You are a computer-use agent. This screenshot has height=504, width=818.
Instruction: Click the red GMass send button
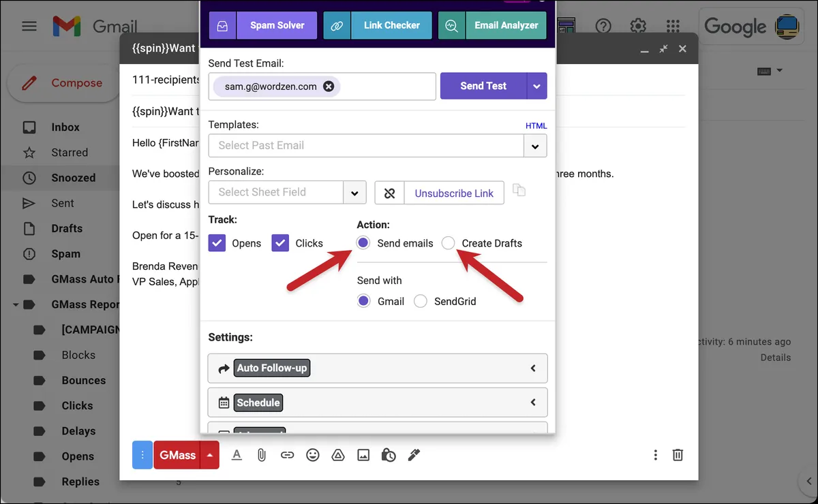click(x=177, y=455)
